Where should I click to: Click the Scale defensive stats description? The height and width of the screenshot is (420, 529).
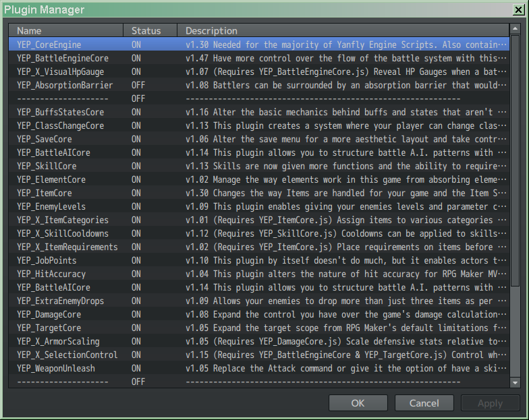(345, 341)
